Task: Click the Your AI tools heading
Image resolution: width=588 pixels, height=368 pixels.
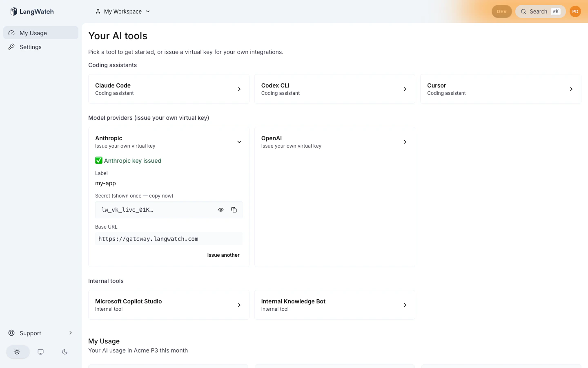Action: (x=118, y=36)
